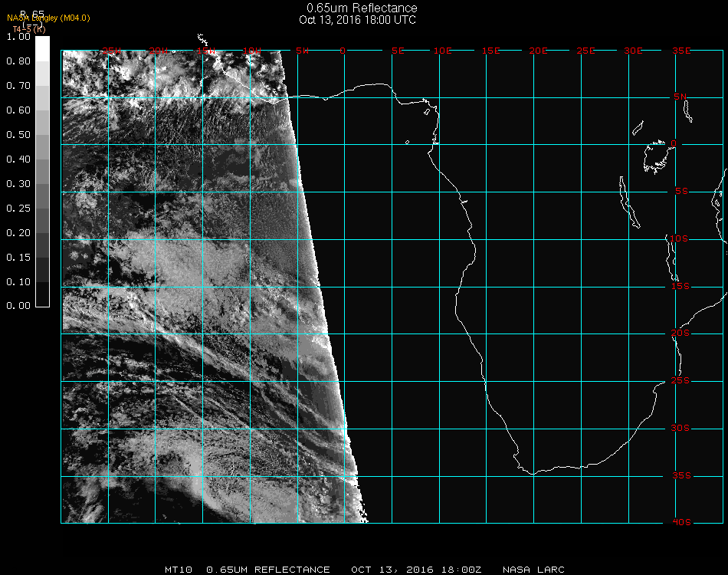Click the 30E longitude label
Image resolution: width=728 pixels, height=575 pixels.
point(633,51)
